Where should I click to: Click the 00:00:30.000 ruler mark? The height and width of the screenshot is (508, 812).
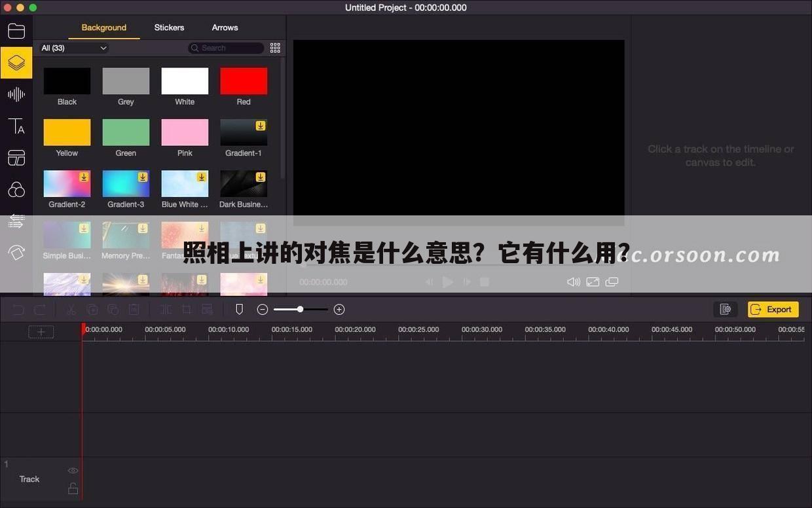pos(482,329)
